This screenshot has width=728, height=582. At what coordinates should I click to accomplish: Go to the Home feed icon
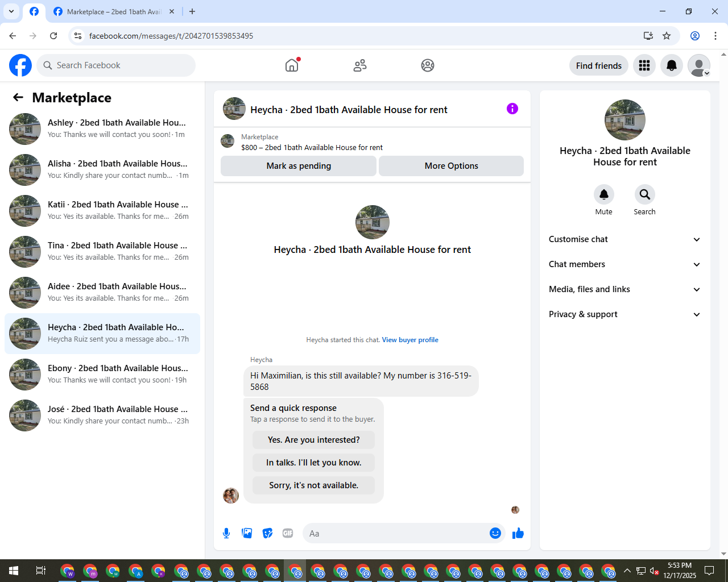(x=292, y=65)
